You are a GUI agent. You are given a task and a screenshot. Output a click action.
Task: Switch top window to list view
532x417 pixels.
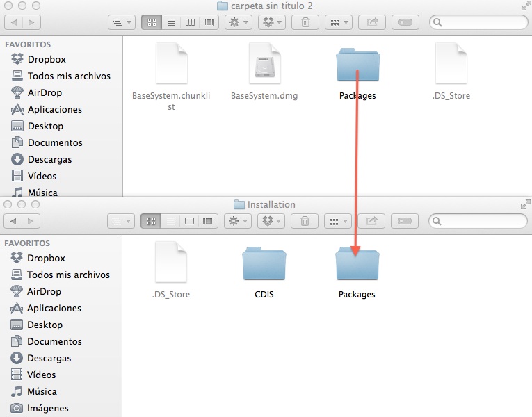click(x=171, y=22)
